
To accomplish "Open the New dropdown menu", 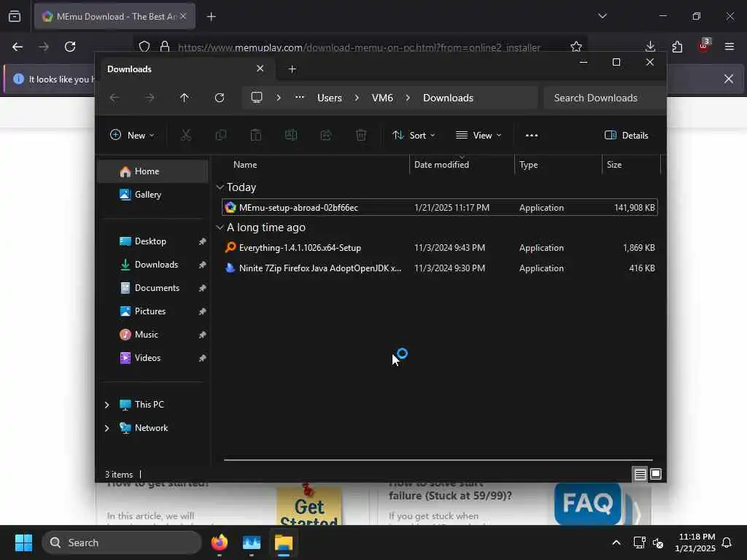I will 132,135.
